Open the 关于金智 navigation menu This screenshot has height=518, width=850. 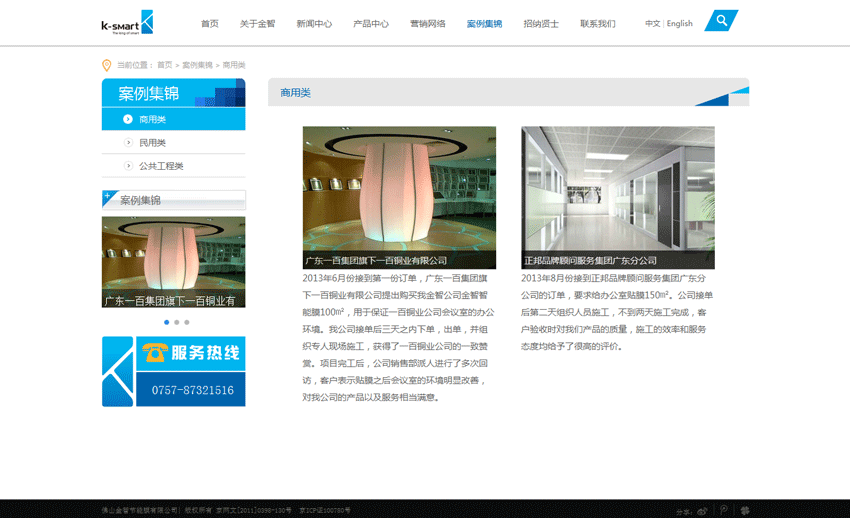(257, 24)
